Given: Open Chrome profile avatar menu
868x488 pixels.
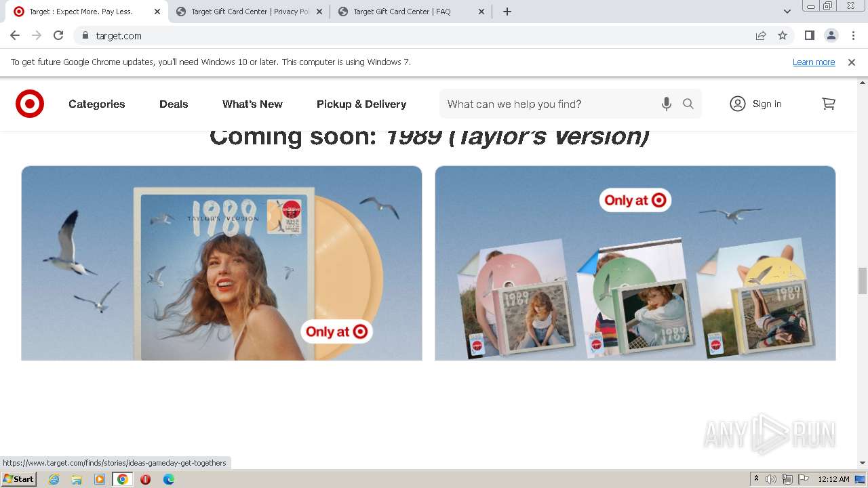Looking at the screenshot, I should [831, 35].
